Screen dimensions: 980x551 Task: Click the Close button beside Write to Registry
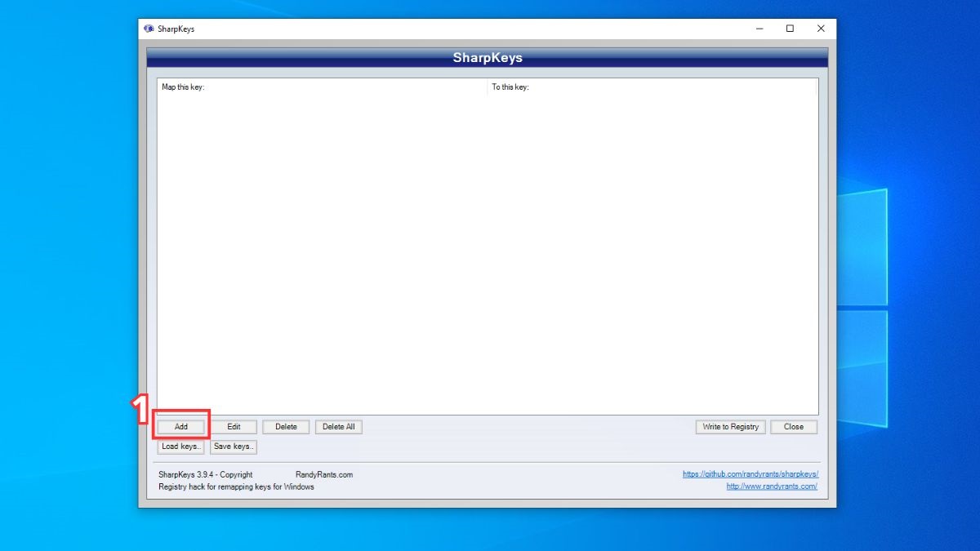click(x=794, y=427)
